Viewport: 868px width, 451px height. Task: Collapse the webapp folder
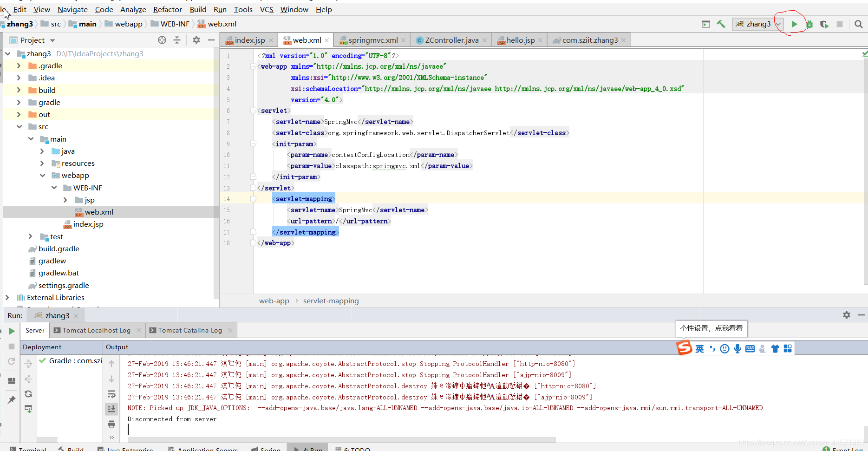(42, 176)
